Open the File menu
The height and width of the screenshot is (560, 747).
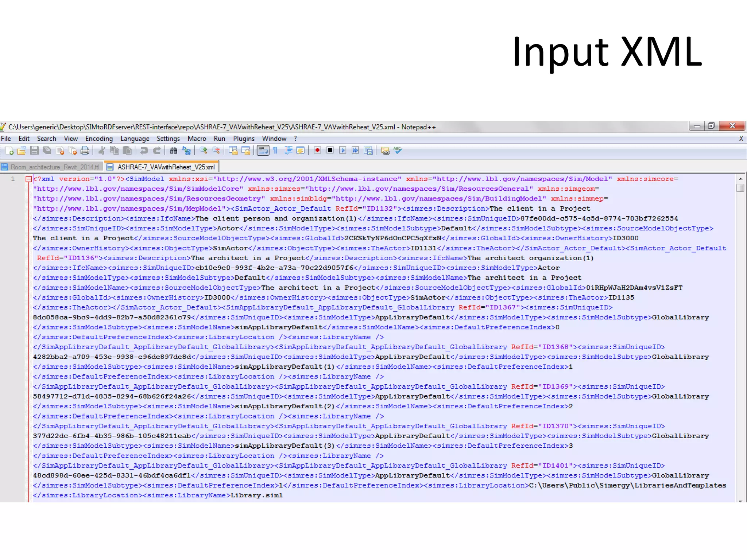(6, 139)
